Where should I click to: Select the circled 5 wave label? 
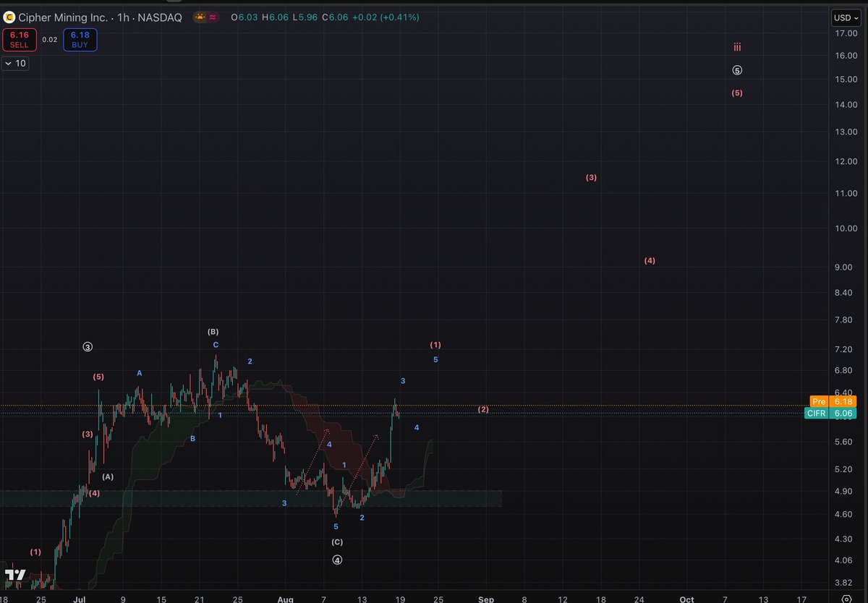click(x=737, y=70)
